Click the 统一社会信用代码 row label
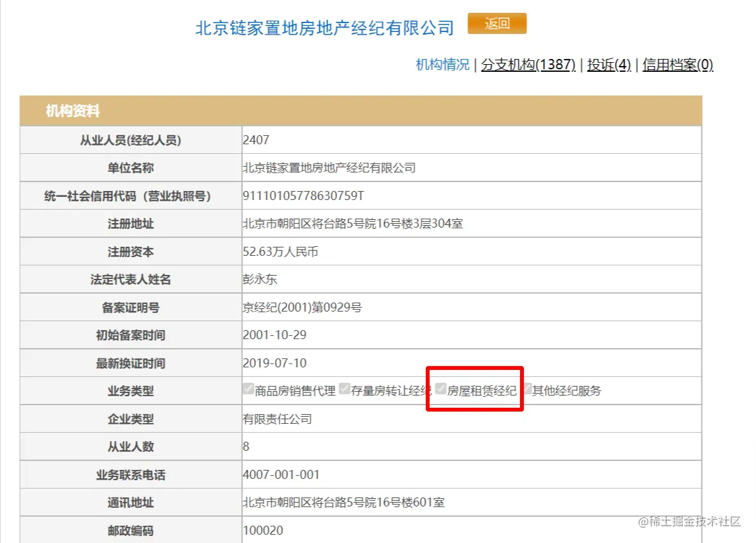The image size is (756, 543). (x=128, y=196)
